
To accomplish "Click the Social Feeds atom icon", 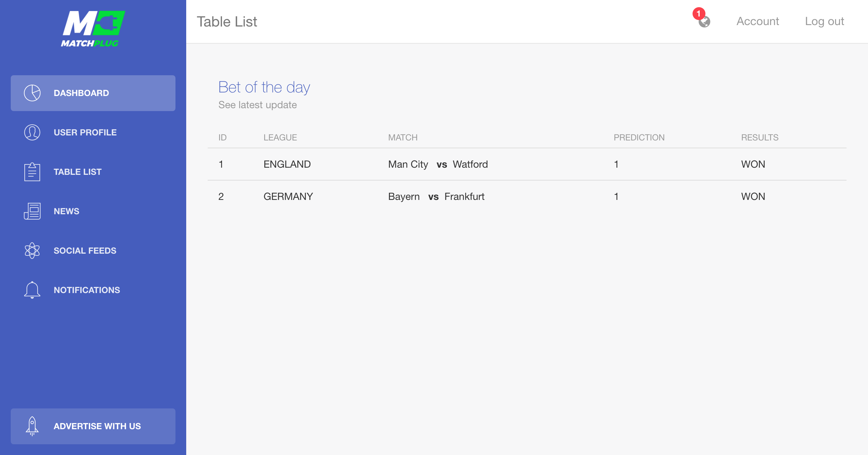I will coord(32,251).
